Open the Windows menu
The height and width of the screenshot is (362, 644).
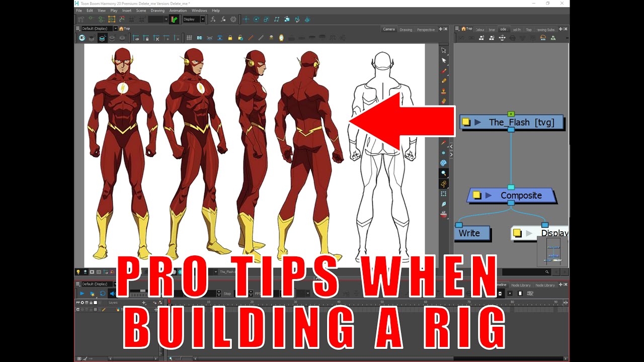coord(199,11)
